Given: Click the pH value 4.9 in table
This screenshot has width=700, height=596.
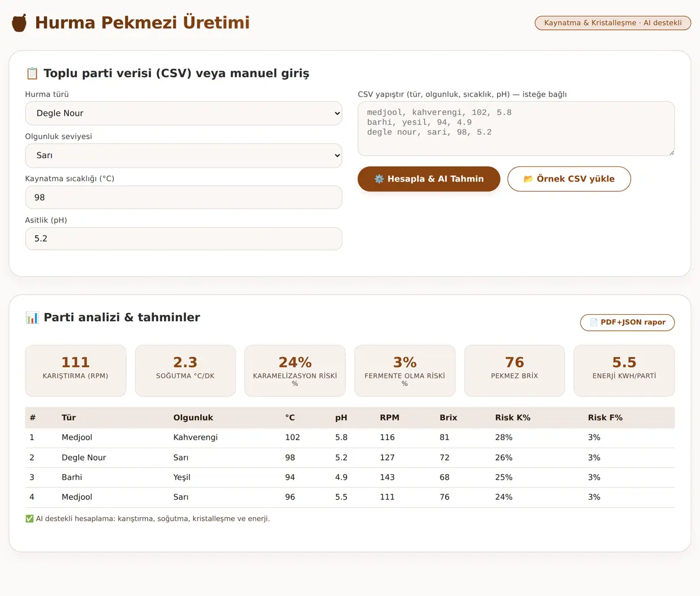Looking at the screenshot, I should (x=341, y=478).
